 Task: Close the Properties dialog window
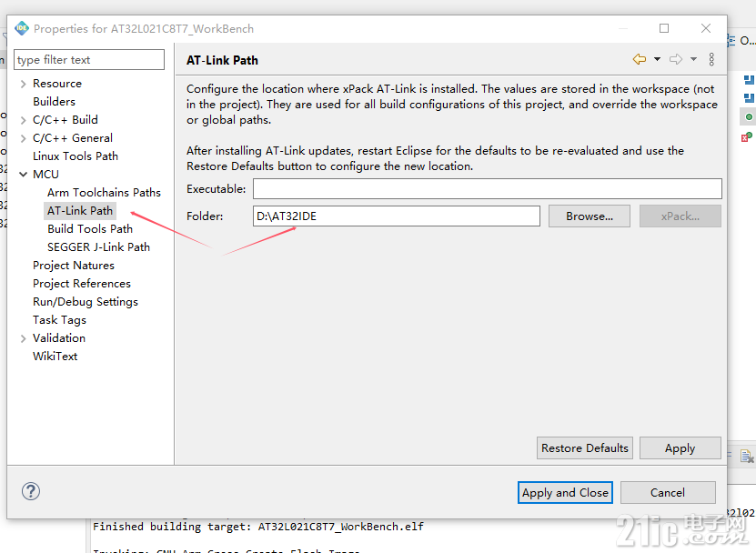coord(706,28)
